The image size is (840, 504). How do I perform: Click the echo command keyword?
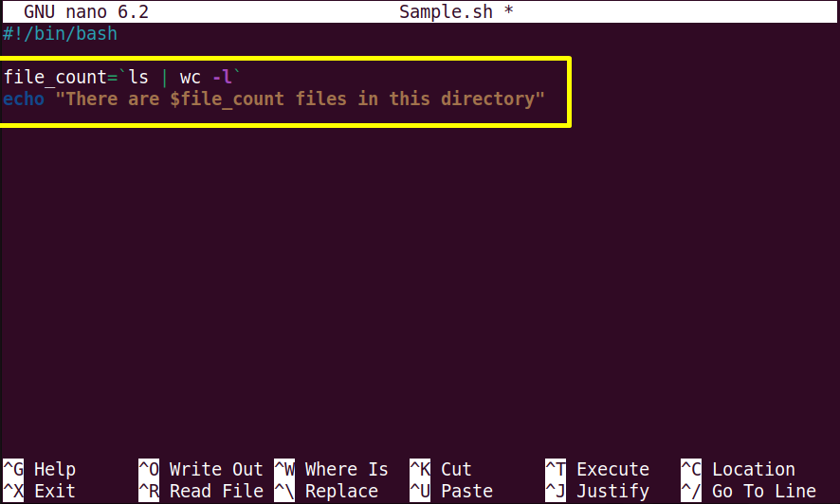tap(24, 99)
